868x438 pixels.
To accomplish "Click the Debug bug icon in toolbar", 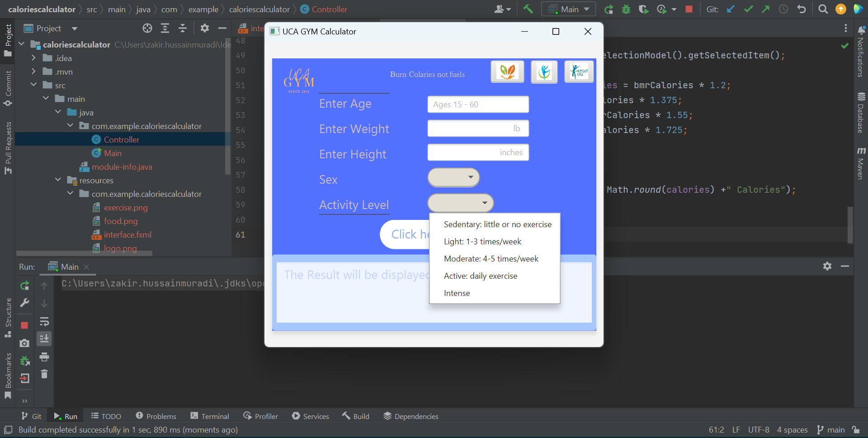I will (626, 9).
